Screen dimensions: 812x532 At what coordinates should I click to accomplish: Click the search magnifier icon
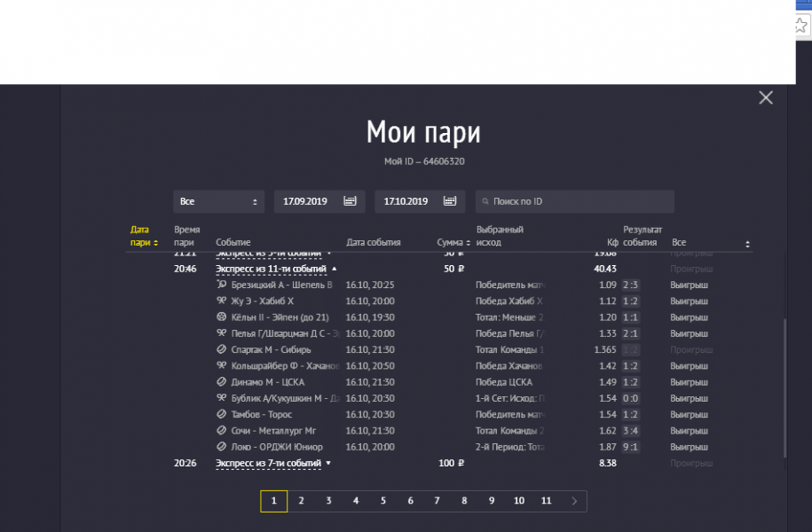(x=485, y=202)
